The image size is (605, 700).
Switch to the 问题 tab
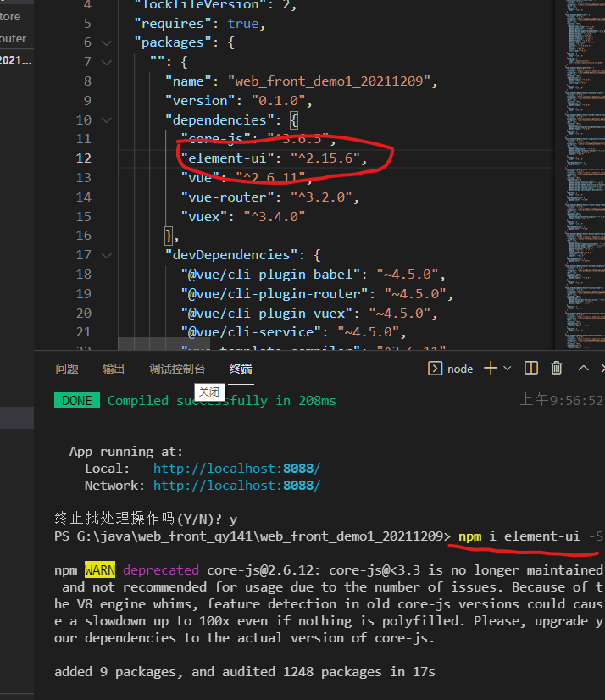pyautogui.click(x=67, y=369)
